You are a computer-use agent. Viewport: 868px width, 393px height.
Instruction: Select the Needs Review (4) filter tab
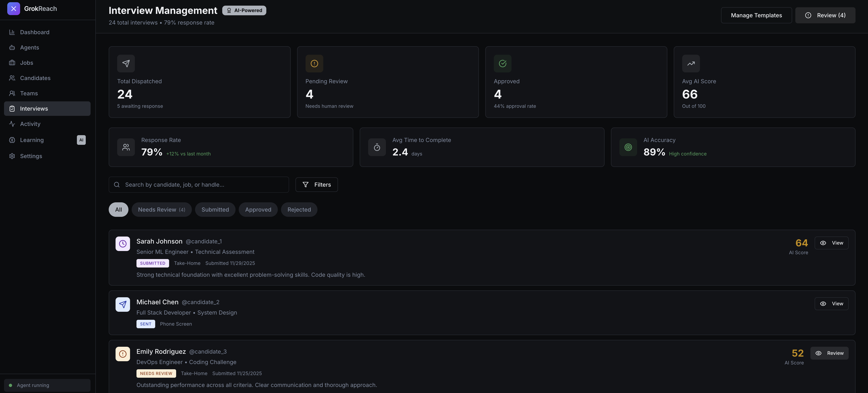point(161,210)
